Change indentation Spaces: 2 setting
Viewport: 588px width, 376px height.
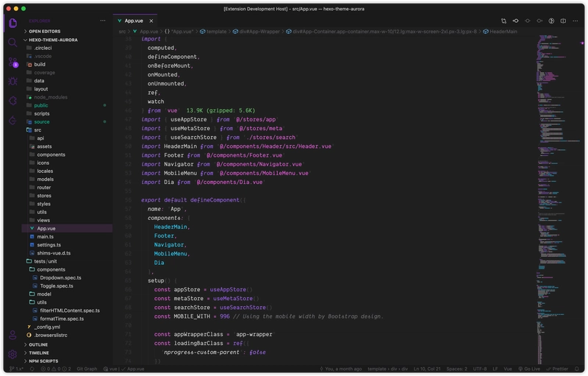(456, 369)
